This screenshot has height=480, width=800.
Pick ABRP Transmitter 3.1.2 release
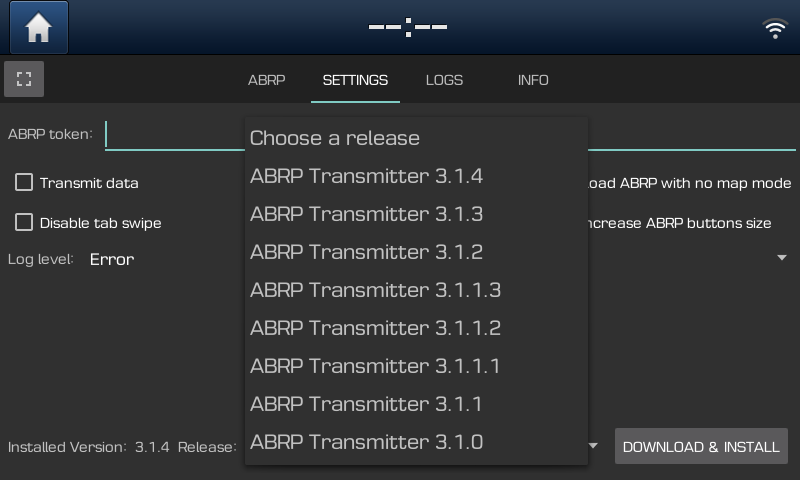(x=416, y=252)
